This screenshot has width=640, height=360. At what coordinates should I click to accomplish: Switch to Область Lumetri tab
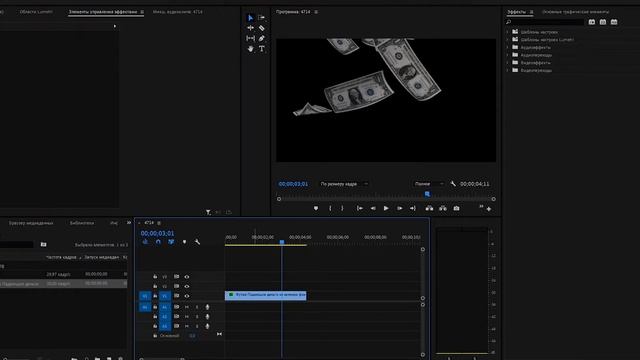click(36, 12)
